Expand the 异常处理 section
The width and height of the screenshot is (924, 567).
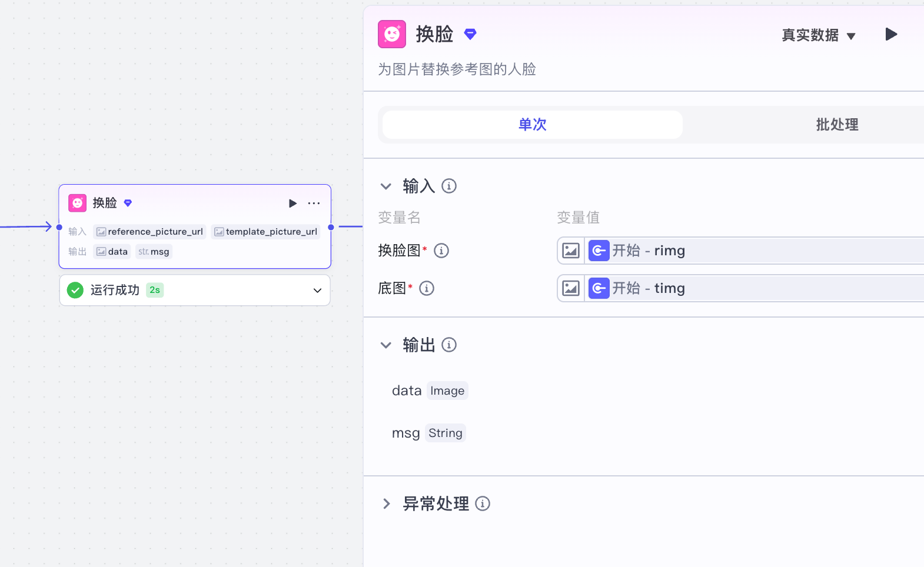pyautogui.click(x=386, y=504)
